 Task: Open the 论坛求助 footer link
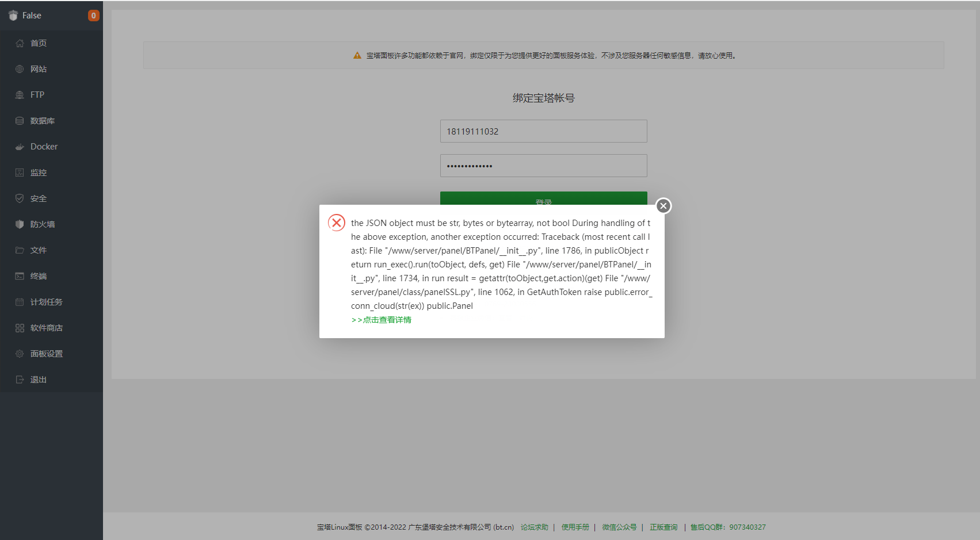click(534, 527)
